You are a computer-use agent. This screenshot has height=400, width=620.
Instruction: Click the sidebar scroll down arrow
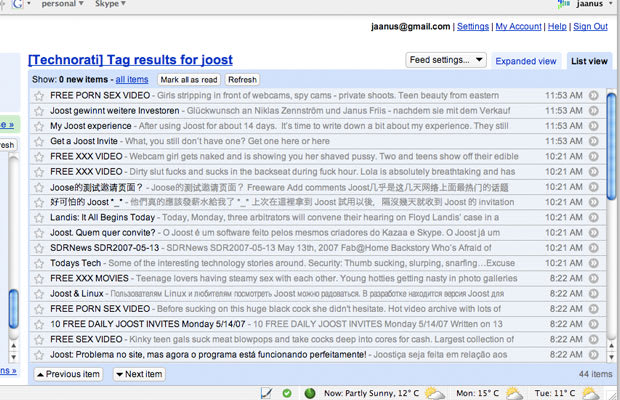14,357
